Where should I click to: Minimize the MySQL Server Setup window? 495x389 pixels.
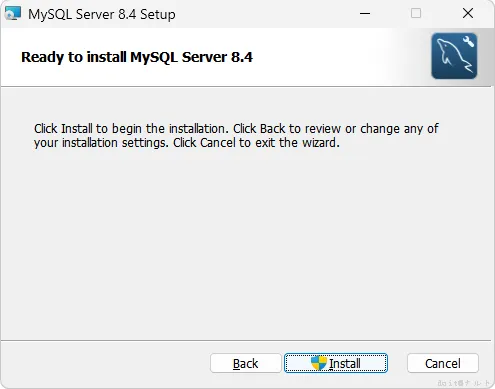click(x=365, y=14)
